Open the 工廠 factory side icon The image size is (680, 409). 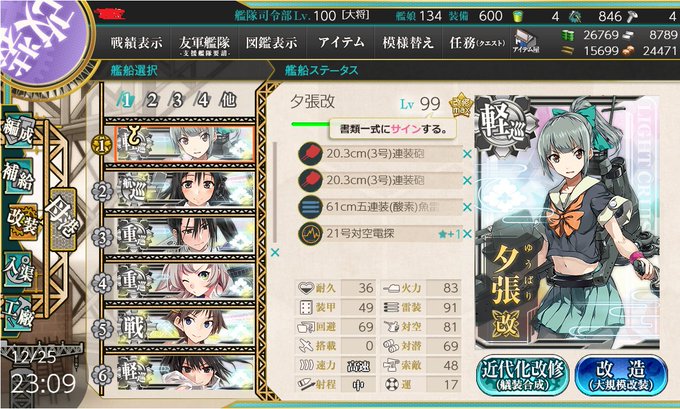(18, 314)
